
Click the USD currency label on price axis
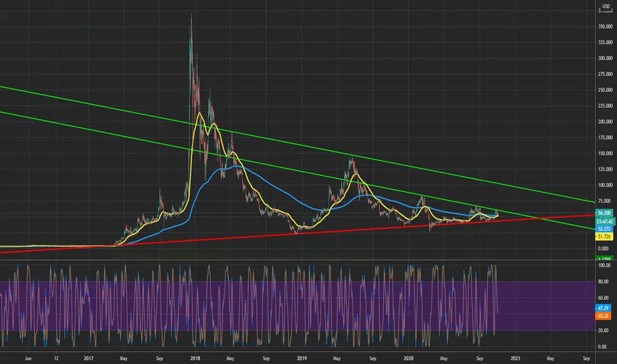click(x=606, y=7)
